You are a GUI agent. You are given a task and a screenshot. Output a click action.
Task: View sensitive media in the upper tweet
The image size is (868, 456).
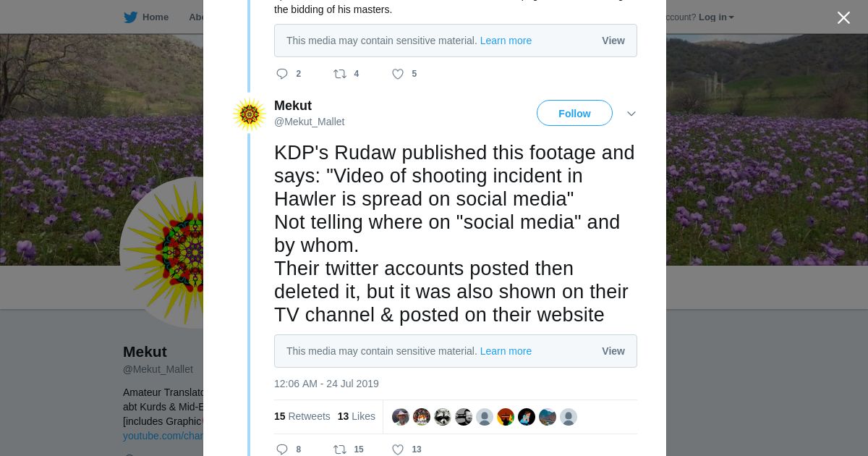[613, 41]
